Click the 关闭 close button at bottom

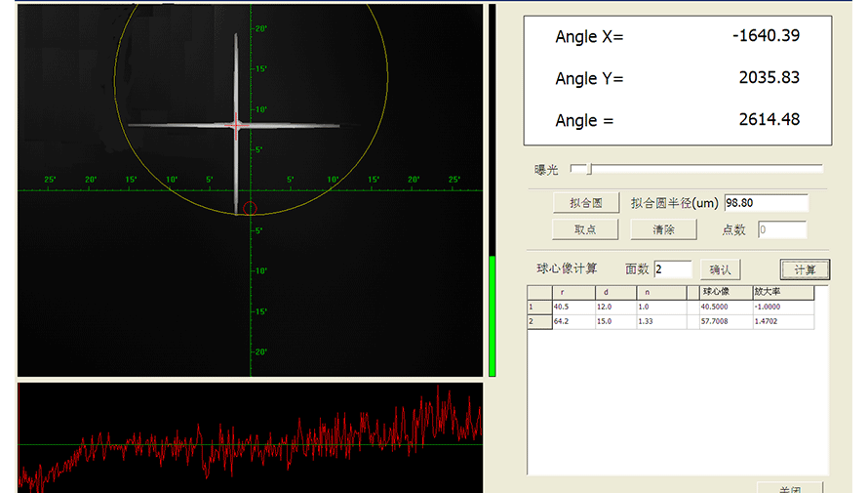click(790, 488)
